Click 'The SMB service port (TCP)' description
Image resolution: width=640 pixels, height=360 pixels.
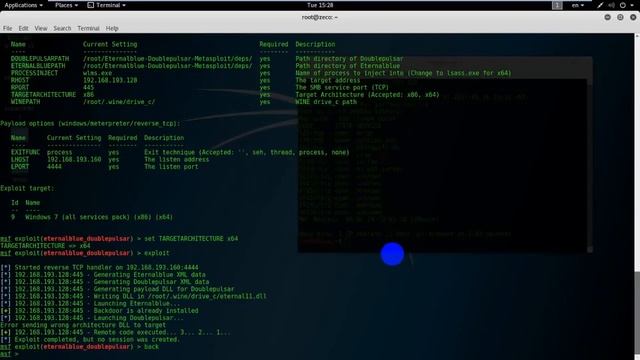click(342, 87)
